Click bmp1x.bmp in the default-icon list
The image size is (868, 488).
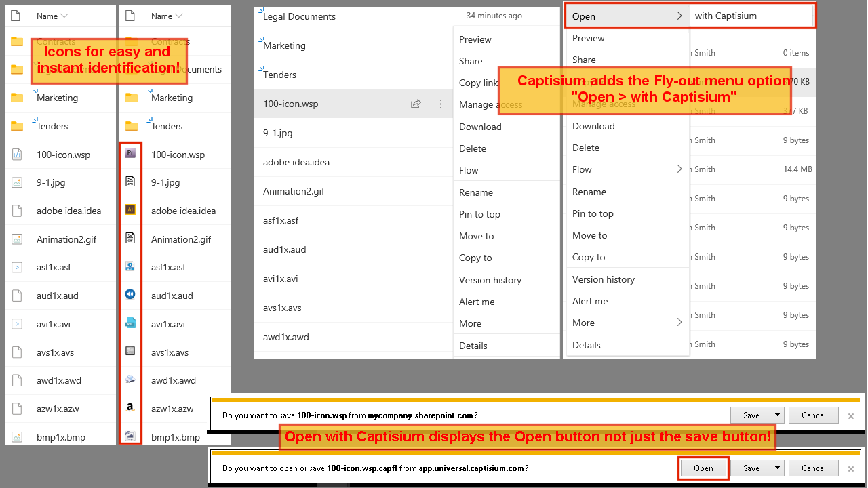coord(61,437)
